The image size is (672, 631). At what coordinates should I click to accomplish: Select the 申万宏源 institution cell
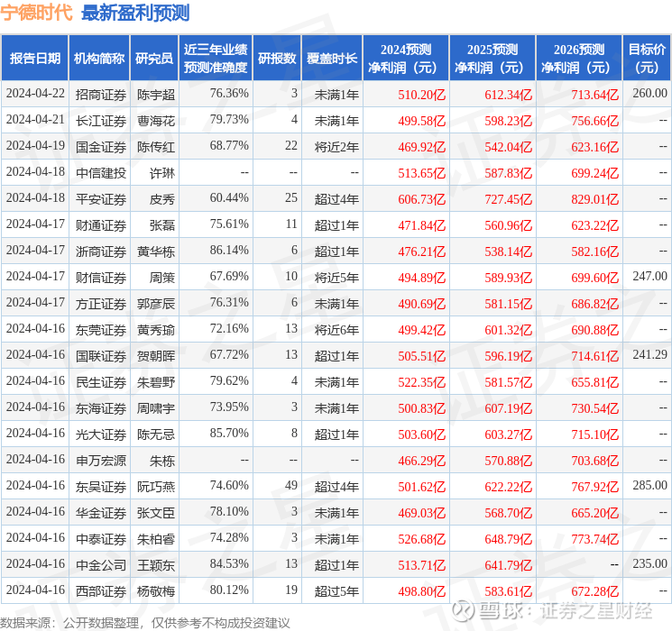coord(101,460)
